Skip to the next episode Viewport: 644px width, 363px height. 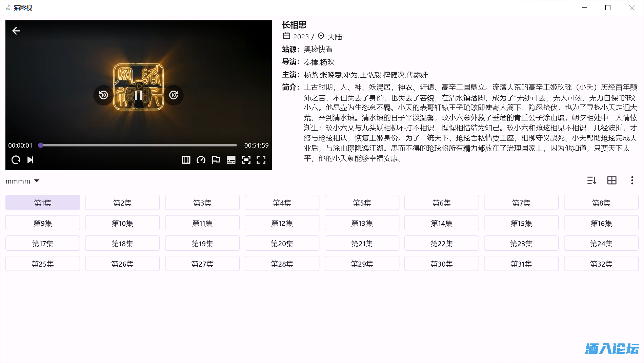31,160
